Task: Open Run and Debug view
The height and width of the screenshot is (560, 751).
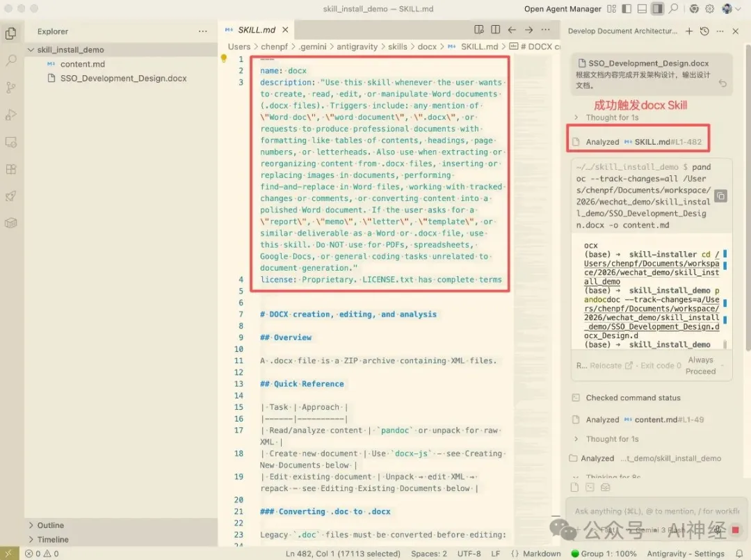Action: (x=10, y=115)
